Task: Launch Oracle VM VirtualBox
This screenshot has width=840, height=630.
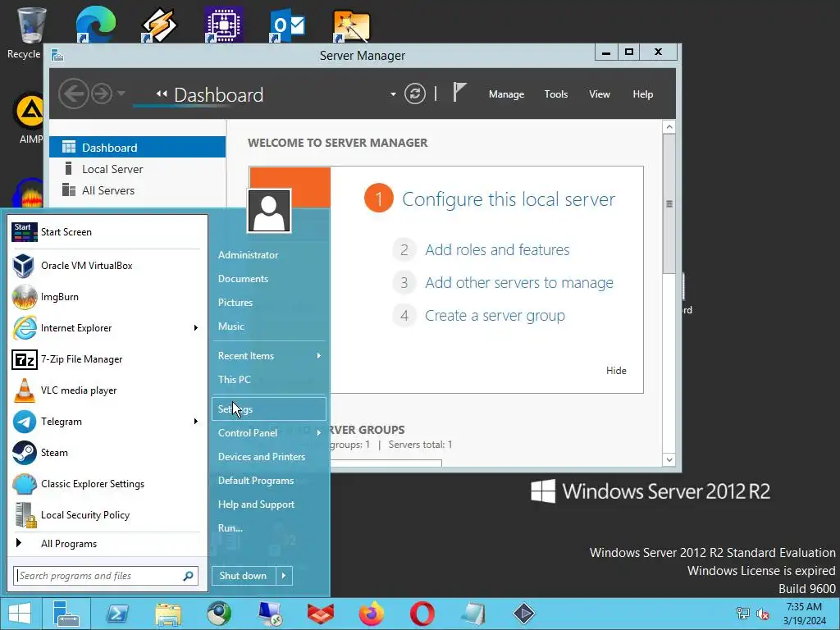Action: click(107, 265)
